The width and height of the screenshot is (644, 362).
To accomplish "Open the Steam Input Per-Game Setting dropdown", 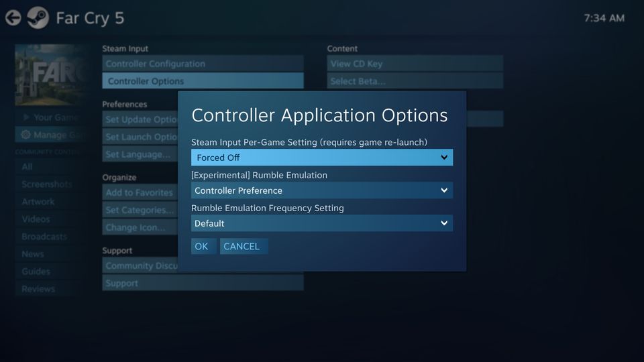I will point(321,158).
